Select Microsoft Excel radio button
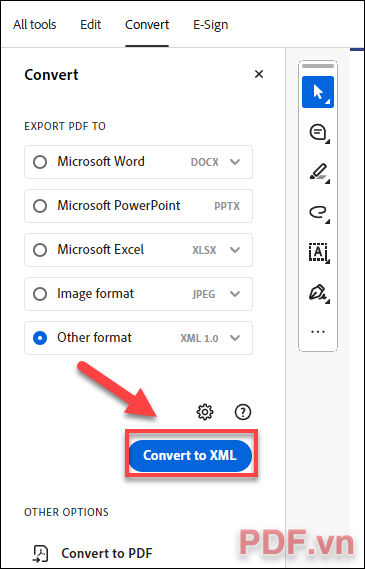The image size is (365, 569). tap(40, 250)
